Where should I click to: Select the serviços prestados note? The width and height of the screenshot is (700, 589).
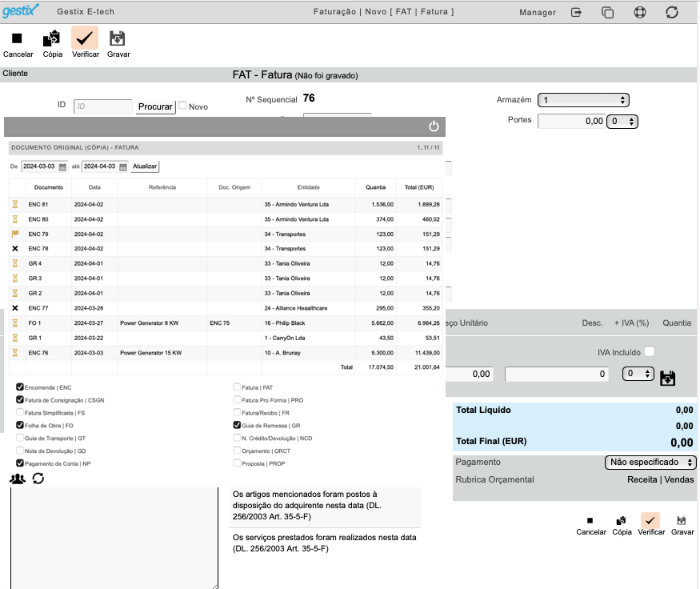326,543
